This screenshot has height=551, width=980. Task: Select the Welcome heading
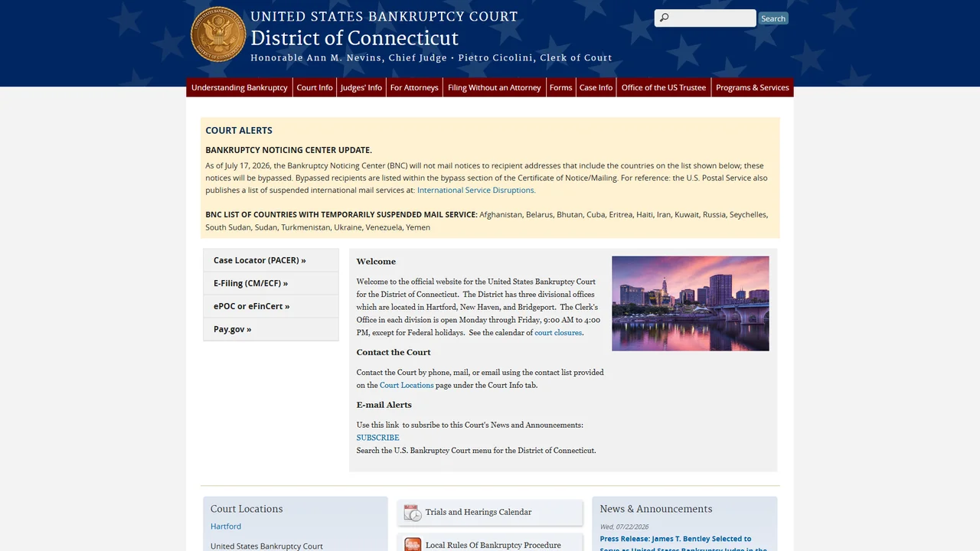[x=376, y=262]
